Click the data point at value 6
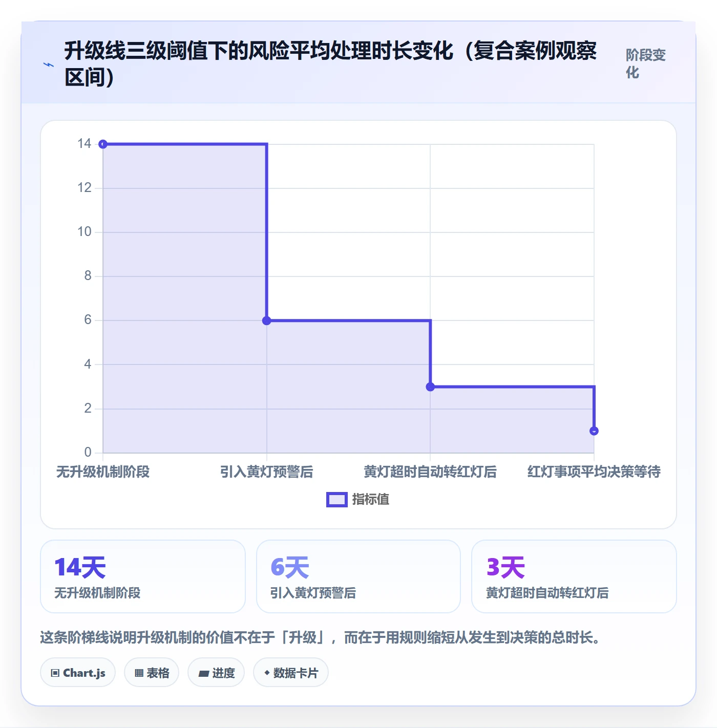Image resolution: width=717 pixels, height=728 pixels. (x=267, y=320)
